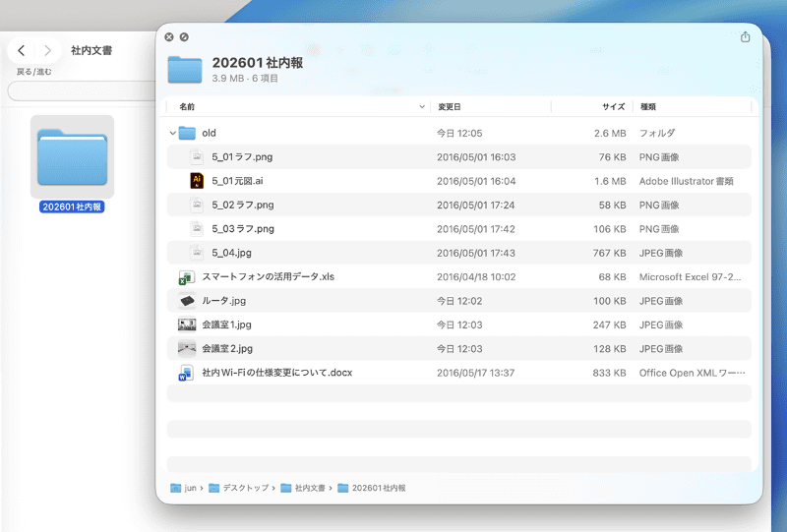The width and height of the screenshot is (787, 532).
Task: Click the Word icon of 社内Wi-Fiの仕様変更について.docx
Action: (186, 373)
